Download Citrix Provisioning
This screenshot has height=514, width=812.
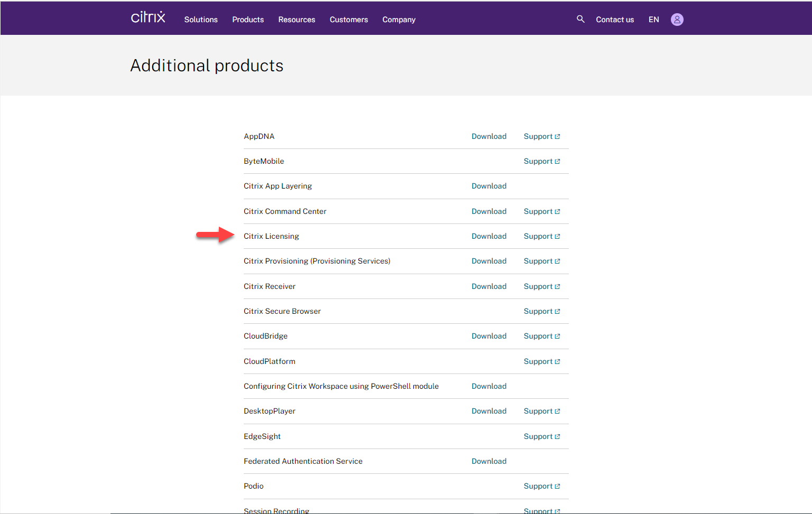[x=489, y=261]
